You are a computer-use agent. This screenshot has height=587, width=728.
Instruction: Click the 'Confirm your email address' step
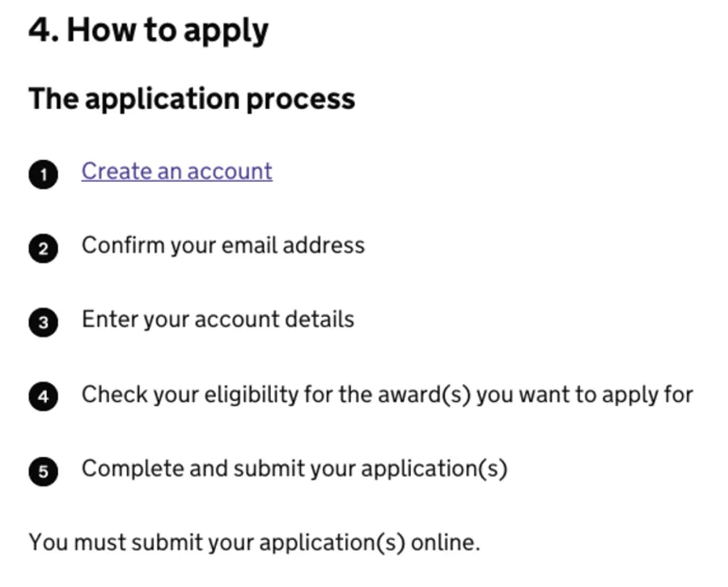[x=222, y=245]
